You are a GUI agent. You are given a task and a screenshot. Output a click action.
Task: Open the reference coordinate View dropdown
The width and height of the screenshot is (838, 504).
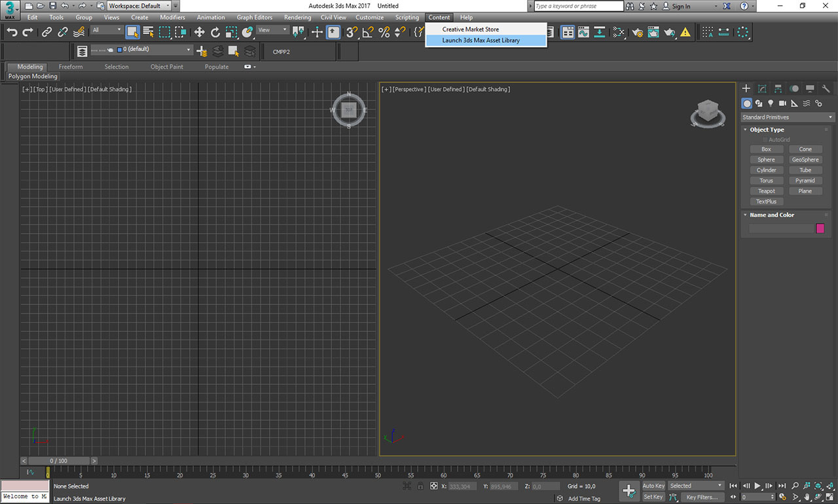click(272, 30)
